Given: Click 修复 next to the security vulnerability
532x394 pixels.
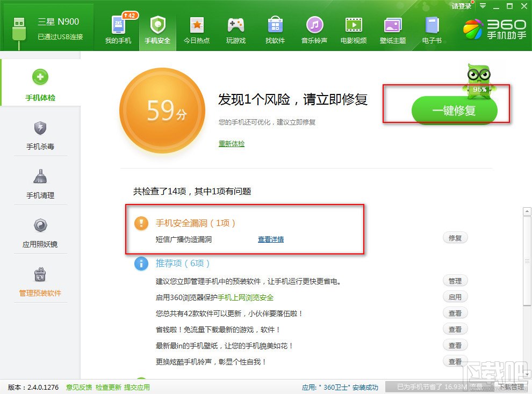Looking at the screenshot, I should 455,237.
